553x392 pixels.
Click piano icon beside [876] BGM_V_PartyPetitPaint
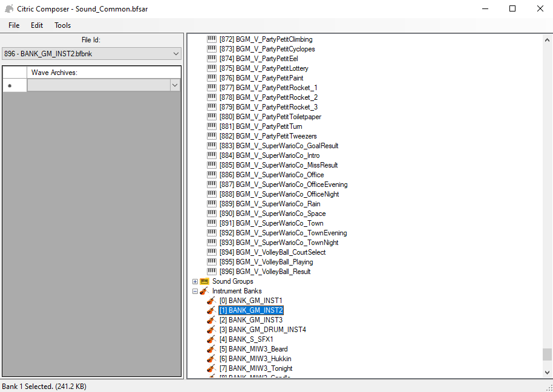(x=212, y=78)
